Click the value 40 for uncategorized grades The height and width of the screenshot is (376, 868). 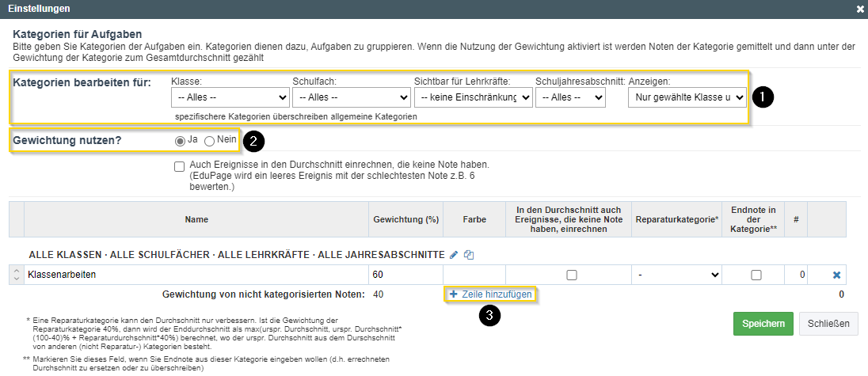(x=379, y=294)
